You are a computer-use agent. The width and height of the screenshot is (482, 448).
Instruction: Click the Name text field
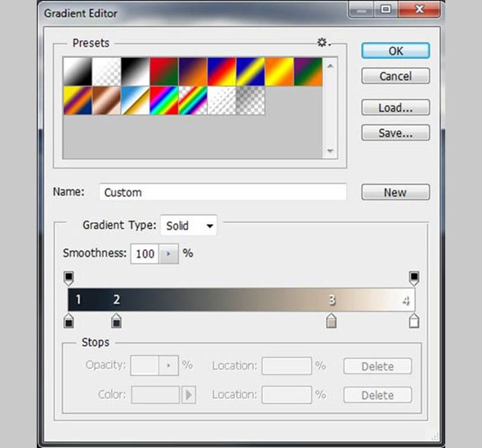click(x=223, y=192)
